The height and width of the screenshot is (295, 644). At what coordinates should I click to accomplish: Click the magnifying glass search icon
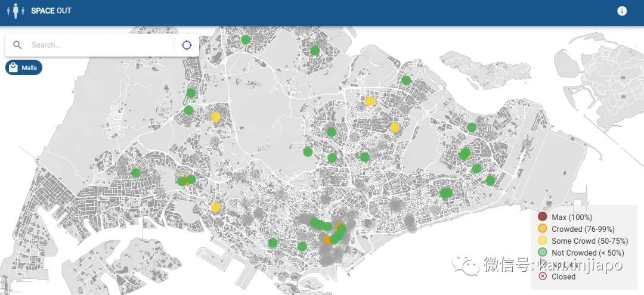click(x=17, y=45)
